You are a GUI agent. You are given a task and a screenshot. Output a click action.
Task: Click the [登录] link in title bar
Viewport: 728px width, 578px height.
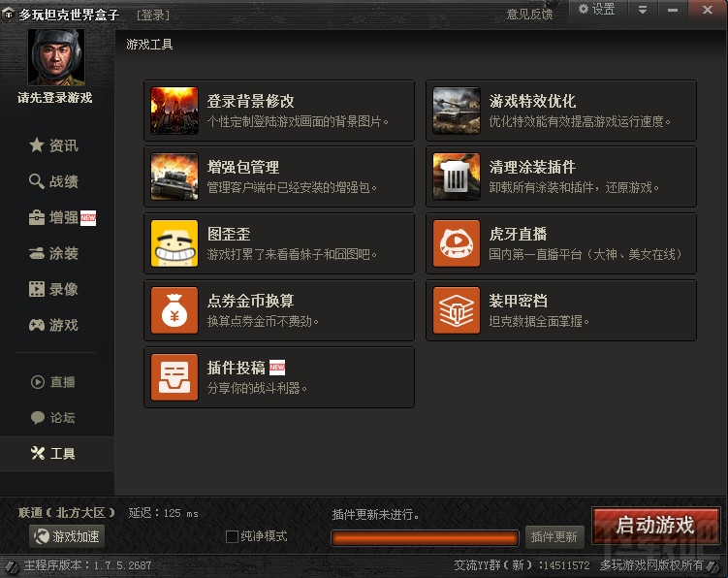pos(154,16)
